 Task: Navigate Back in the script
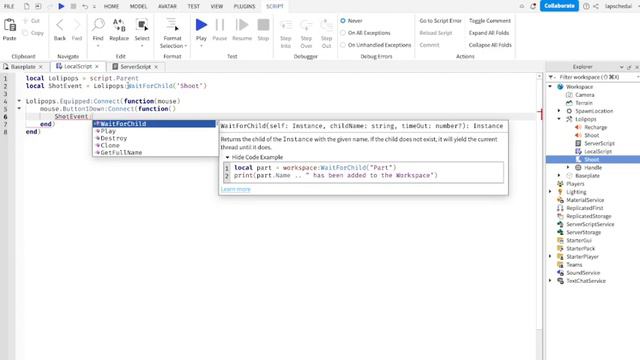pos(60,29)
